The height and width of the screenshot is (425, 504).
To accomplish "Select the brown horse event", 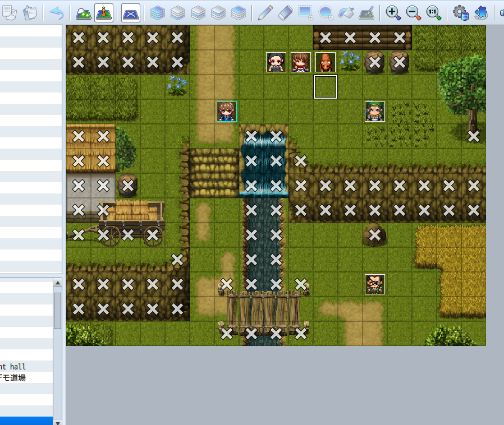I will (x=326, y=62).
